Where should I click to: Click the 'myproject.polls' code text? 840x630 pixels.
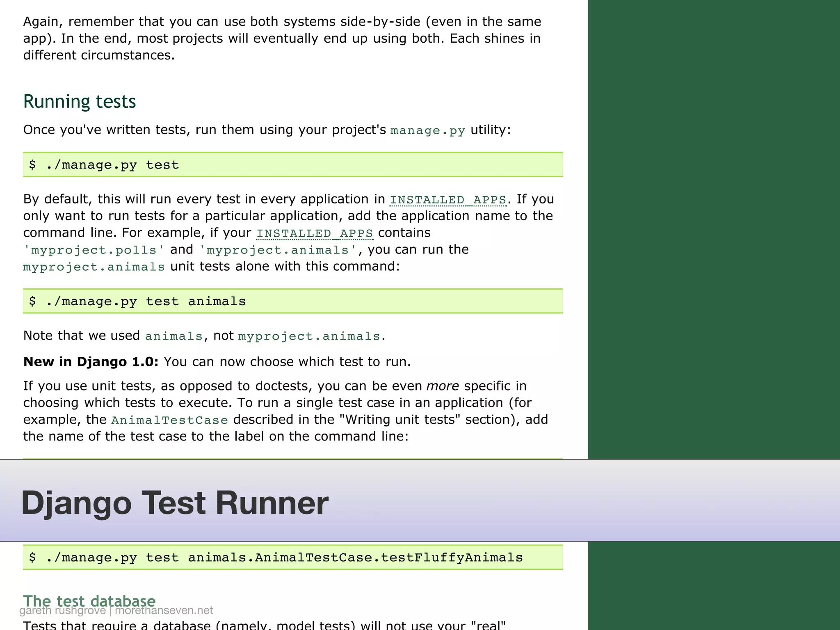coord(94,250)
